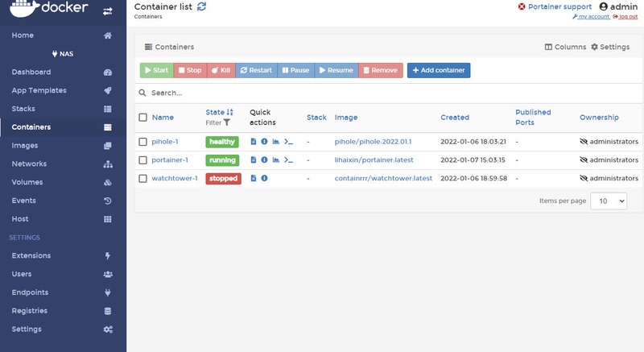Click the Endpoints plug icon in sidebar
Image resolution: width=644 pixels, height=352 pixels.
tap(108, 292)
